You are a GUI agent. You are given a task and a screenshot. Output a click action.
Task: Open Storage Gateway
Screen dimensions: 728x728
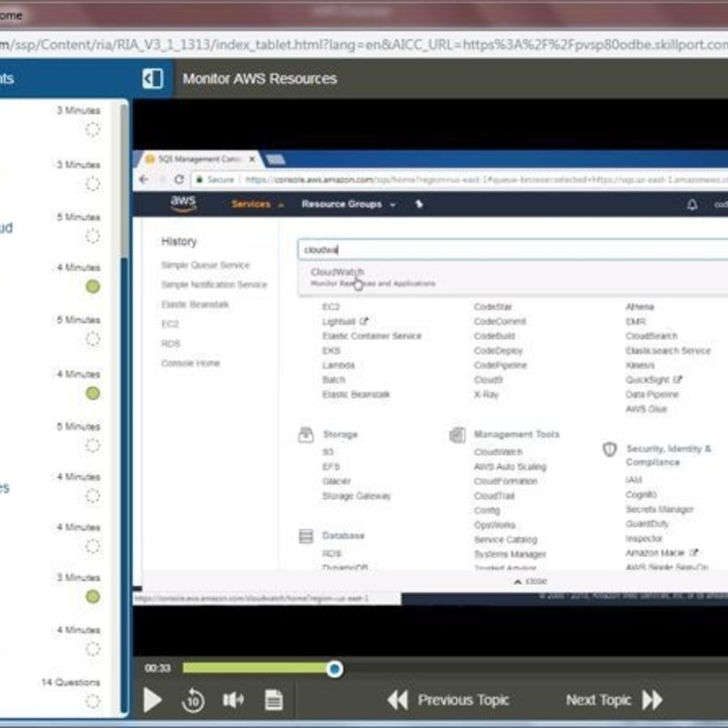tap(357, 496)
